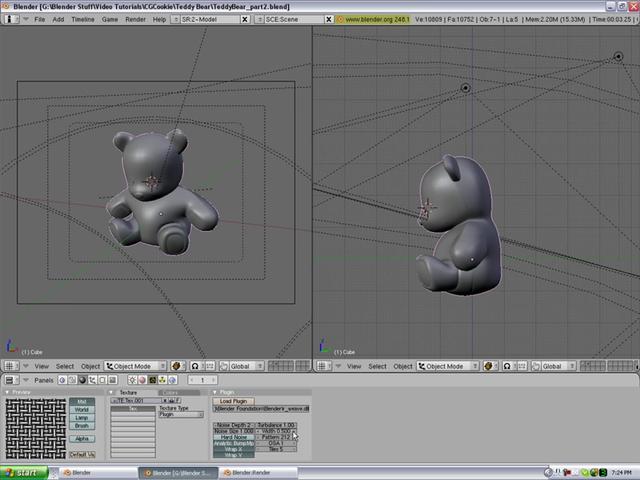Click left viewport draw type shading icon

[x=178, y=366]
